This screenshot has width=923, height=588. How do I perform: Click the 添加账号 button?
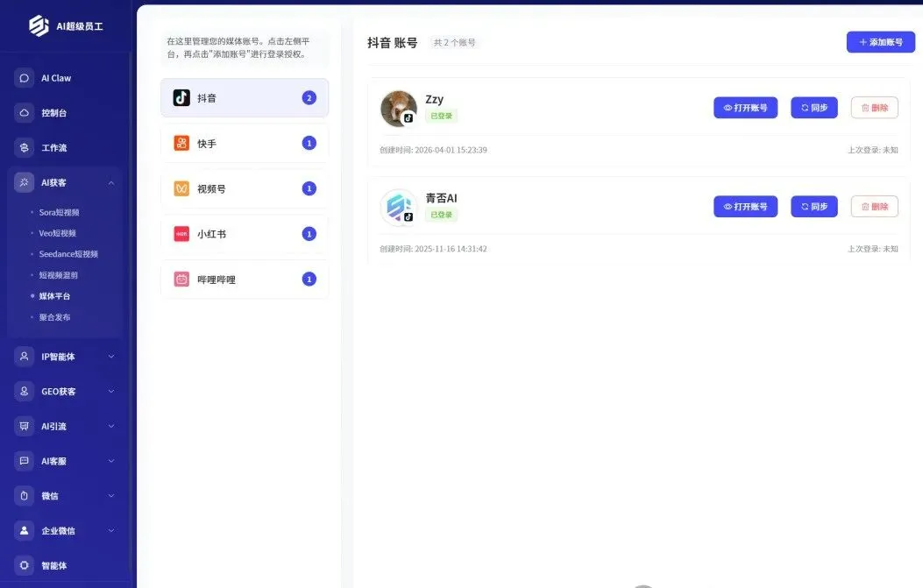point(880,42)
